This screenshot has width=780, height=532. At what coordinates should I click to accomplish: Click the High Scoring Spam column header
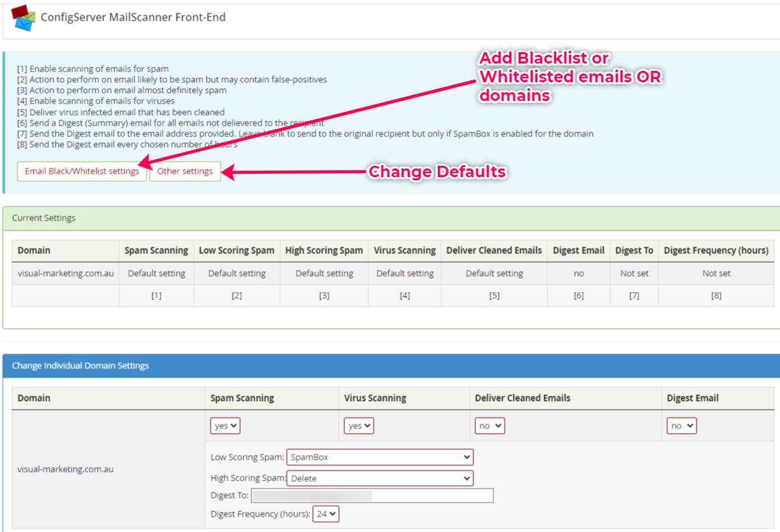[x=324, y=251]
